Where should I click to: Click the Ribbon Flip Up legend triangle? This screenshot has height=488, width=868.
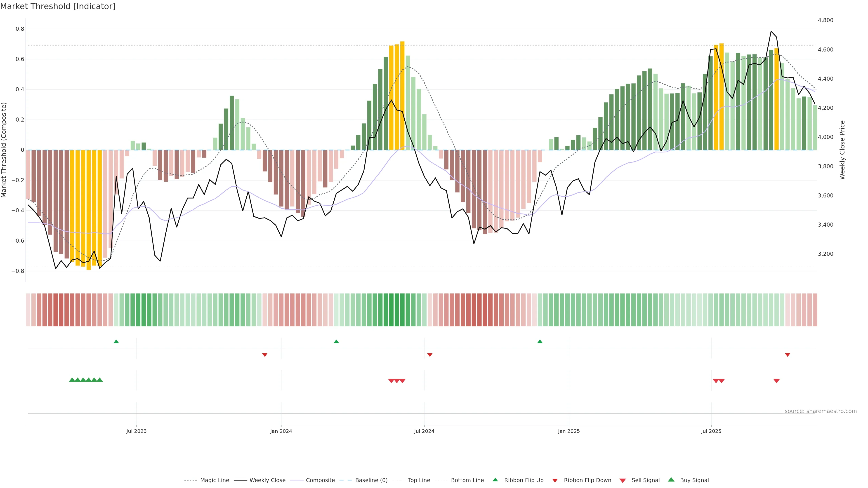coord(495,480)
